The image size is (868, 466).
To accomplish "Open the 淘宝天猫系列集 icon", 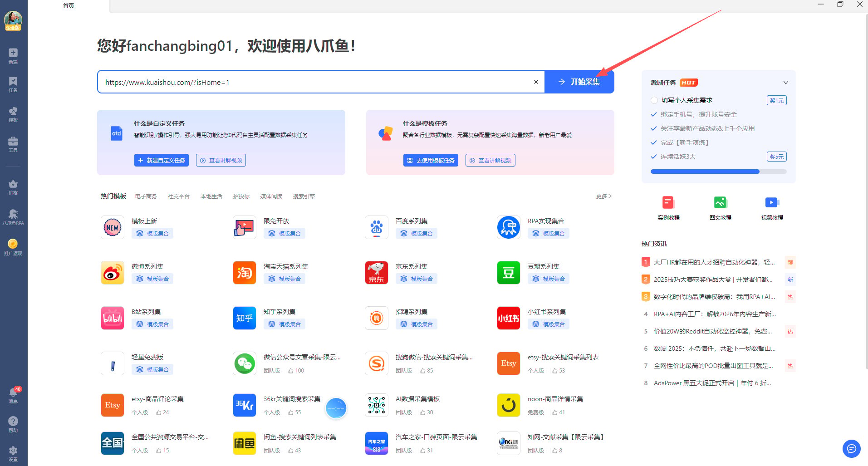I will (x=245, y=273).
